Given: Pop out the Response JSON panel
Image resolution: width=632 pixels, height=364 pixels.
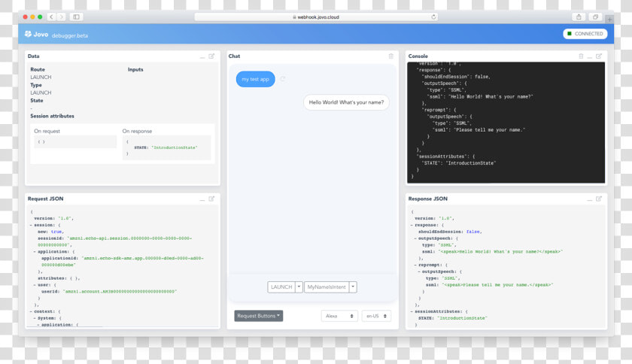Looking at the screenshot, I should point(599,199).
